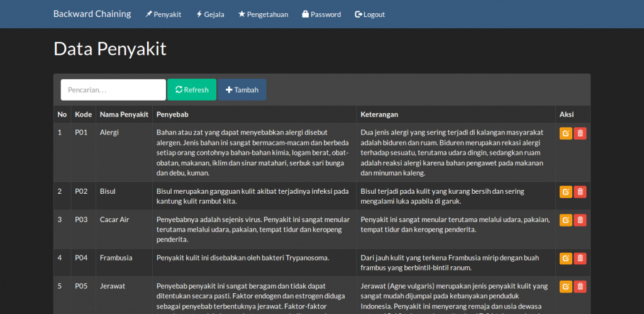
Task: Click the Tambah button to add
Action: (242, 89)
